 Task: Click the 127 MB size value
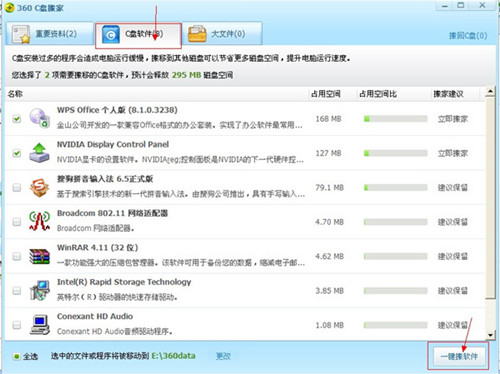328,153
